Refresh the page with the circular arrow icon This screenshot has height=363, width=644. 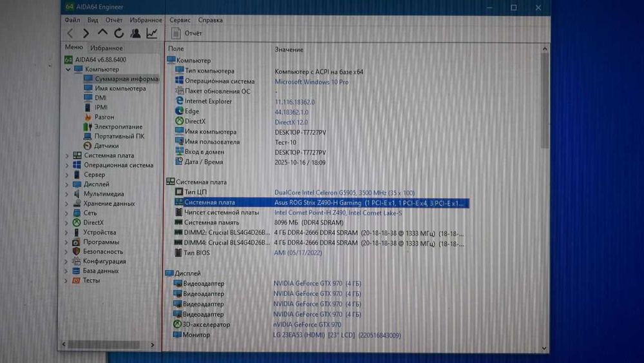point(118,33)
